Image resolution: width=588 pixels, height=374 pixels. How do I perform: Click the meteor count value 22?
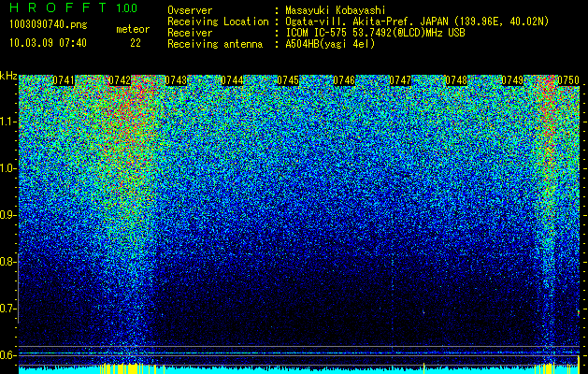point(136,43)
